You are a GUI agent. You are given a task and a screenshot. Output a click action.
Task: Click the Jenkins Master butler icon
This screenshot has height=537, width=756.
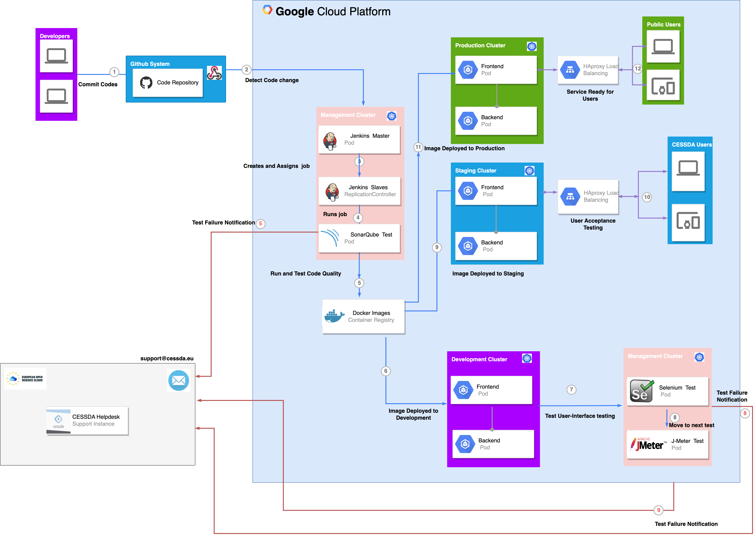[x=330, y=141]
